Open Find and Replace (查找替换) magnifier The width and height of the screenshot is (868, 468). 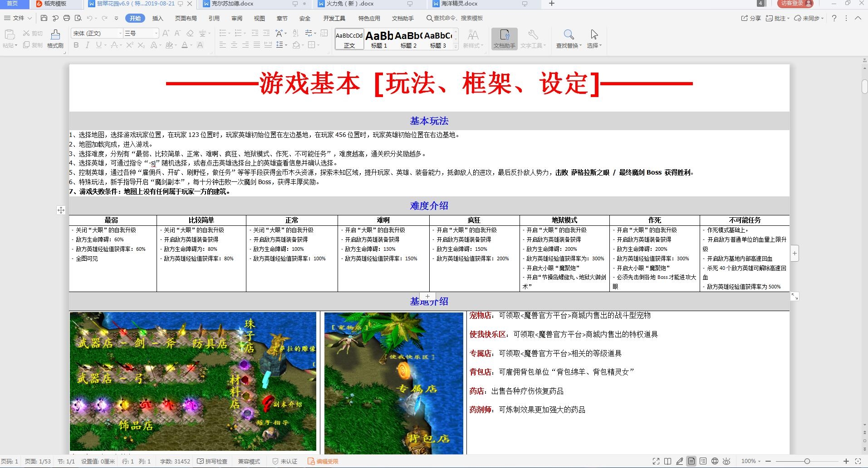(569, 39)
